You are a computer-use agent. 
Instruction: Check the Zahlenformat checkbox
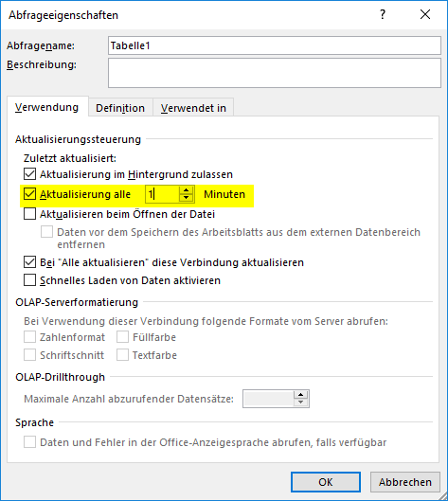pyautogui.click(x=29, y=337)
